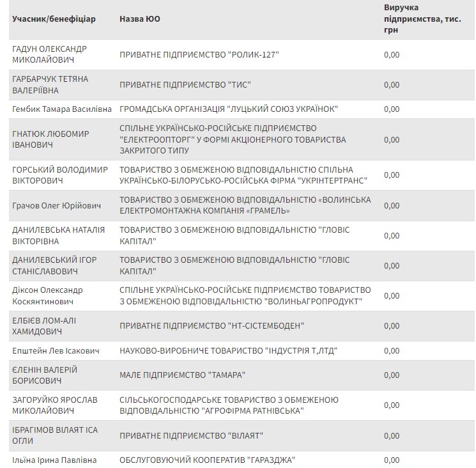Select participant Гнатюк Любомир Іванович
The height and width of the screenshot is (468, 476).
[x=51, y=139]
